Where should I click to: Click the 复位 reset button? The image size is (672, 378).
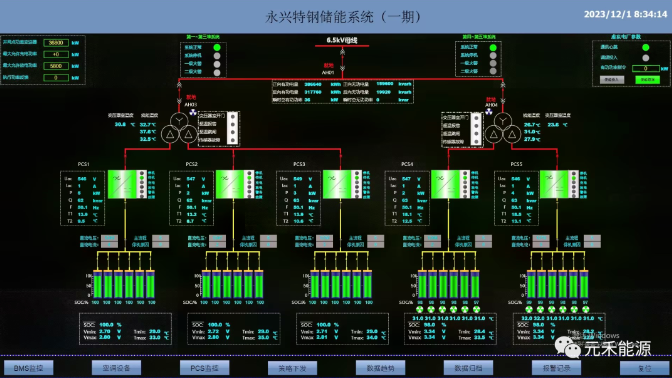(645, 368)
